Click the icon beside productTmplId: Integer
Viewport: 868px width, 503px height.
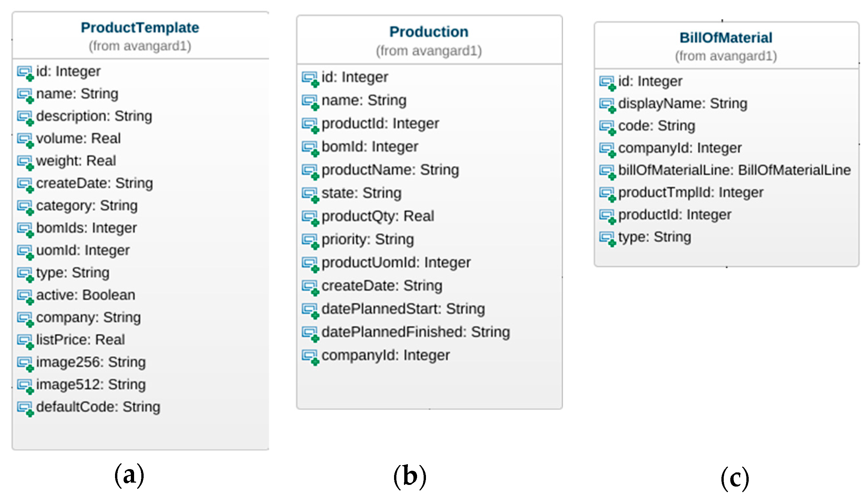(x=607, y=194)
